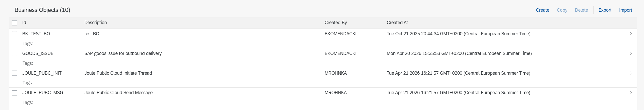Mark the JOULE_PUBC_INIT row checkbox
Image resolution: width=644 pixels, height=110 pixels.
tap(15, 73)
